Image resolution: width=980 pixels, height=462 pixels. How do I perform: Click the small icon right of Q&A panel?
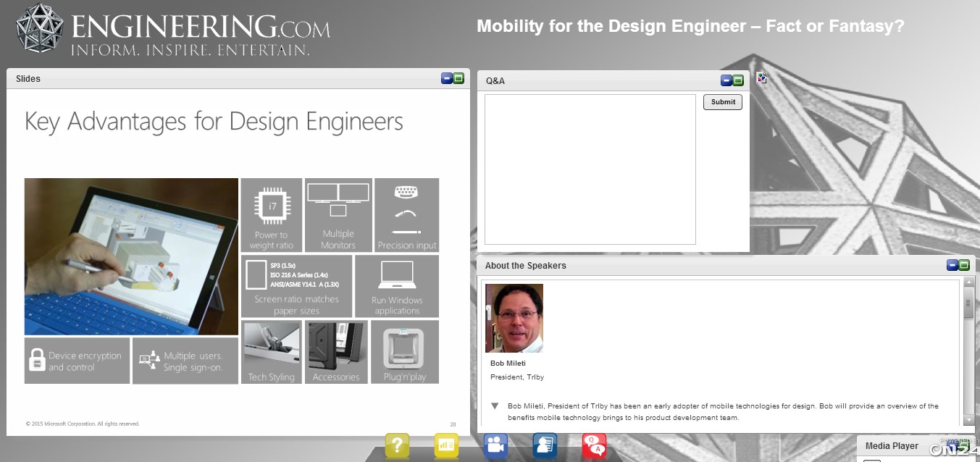coord(761,78)
